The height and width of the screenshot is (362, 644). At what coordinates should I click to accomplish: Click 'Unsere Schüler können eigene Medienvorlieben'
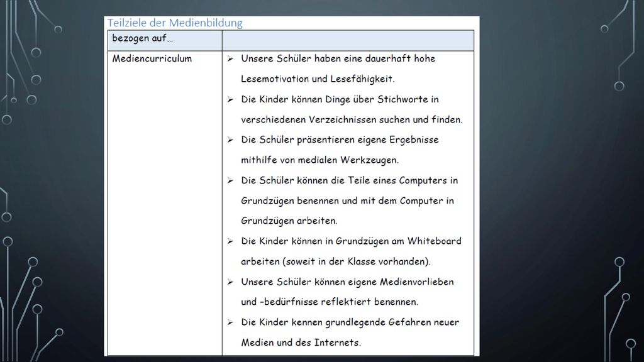pos(347,282)
